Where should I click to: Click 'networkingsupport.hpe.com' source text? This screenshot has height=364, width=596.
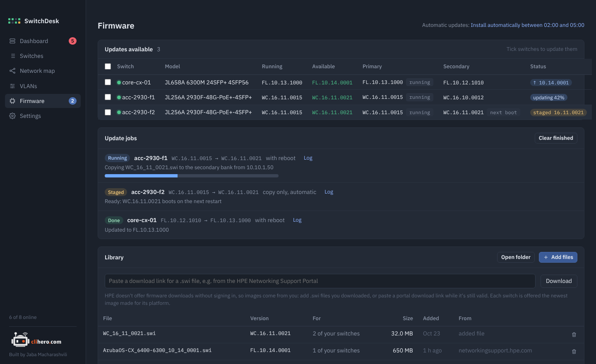point(495,350)
